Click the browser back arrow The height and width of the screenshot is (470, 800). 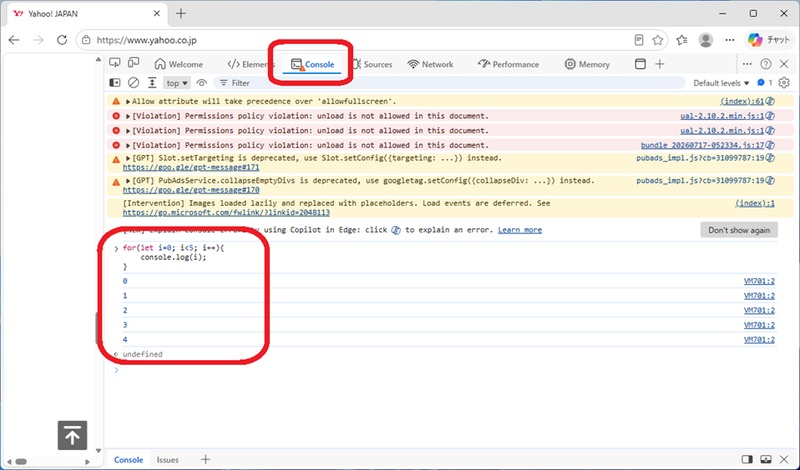click(14, 40)
